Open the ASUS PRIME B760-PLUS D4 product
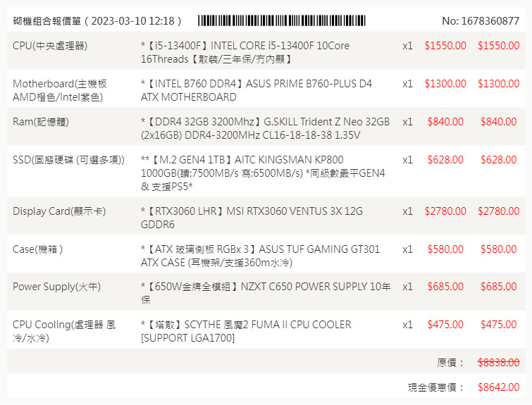This screenshot has width=532, height=405. (256, 90)
